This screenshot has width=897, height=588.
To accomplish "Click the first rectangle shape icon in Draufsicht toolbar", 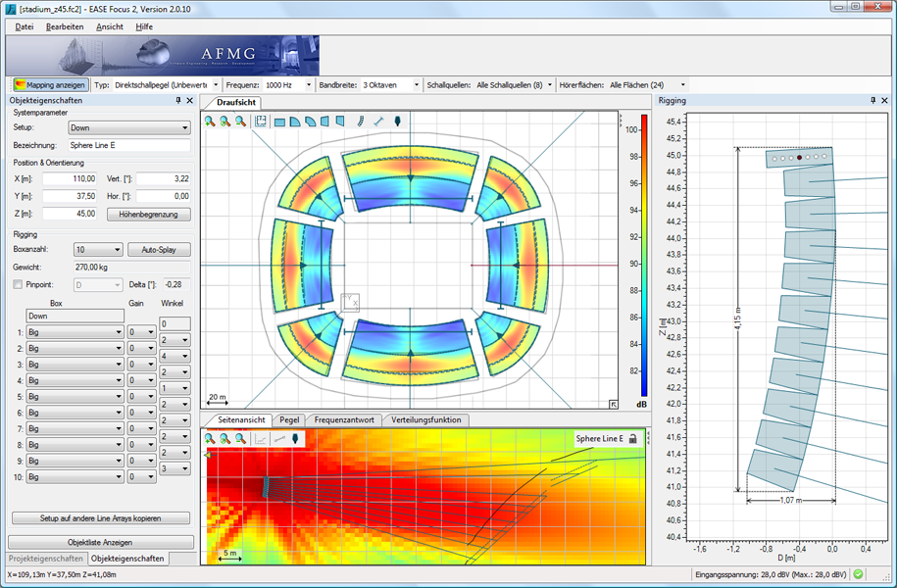I will pos(279,122).
